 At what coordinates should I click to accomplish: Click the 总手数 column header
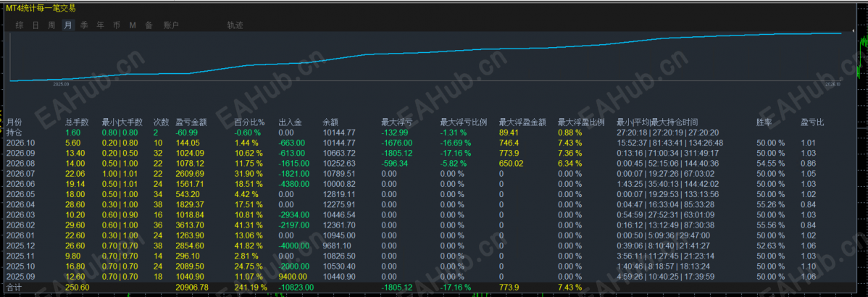(x=77, y=122)
